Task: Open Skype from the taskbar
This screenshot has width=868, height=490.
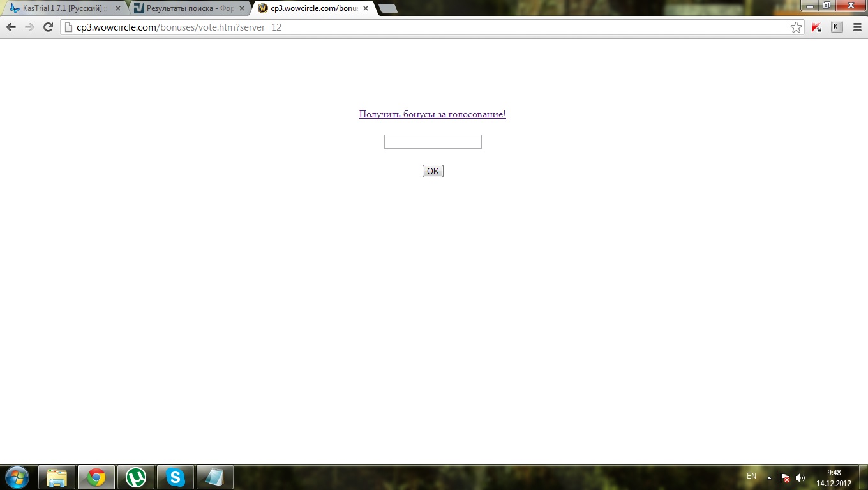Action: (x=176, y=477)
